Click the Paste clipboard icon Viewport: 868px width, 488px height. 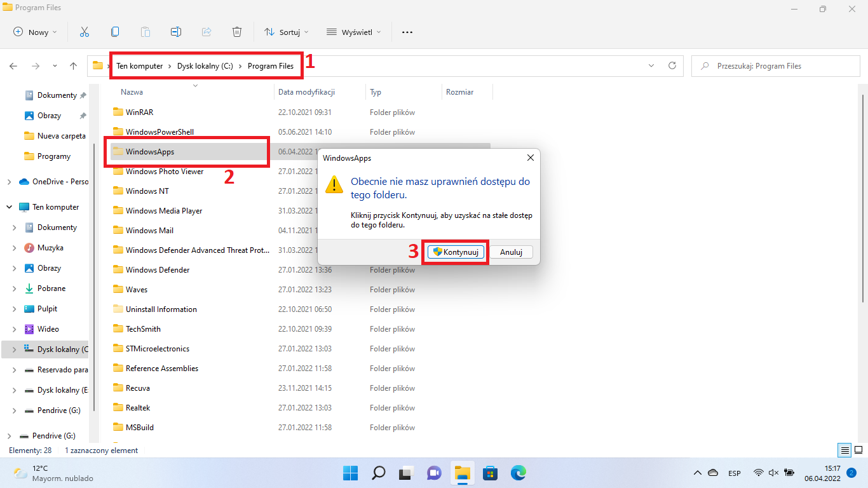pyautogui.click(x=146, y=32)
